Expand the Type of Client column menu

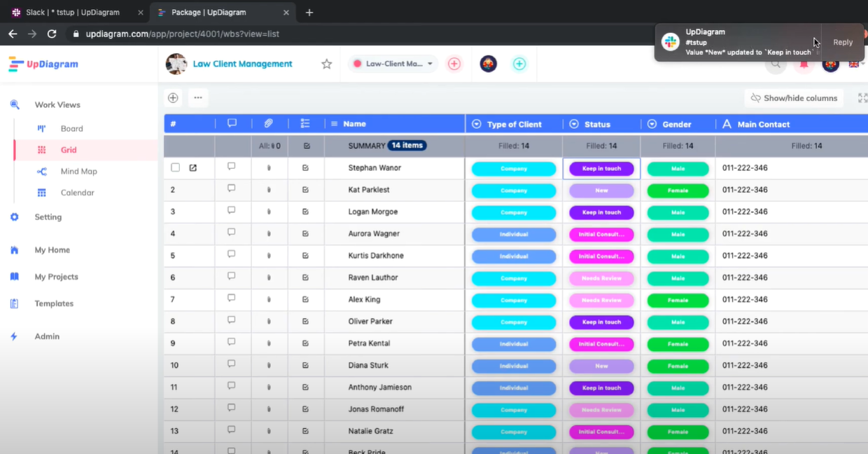477,124
